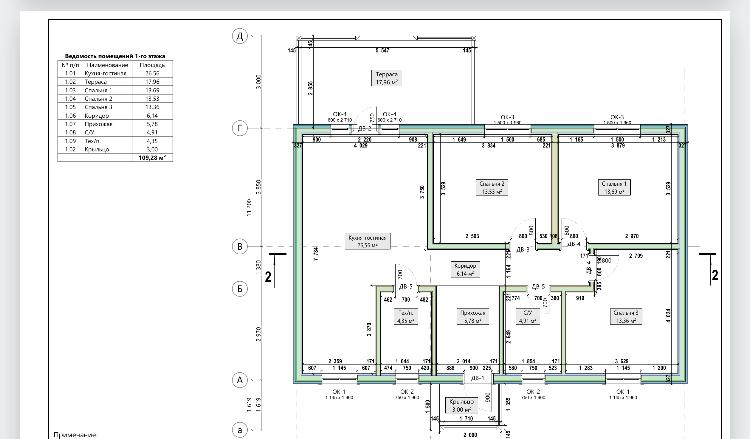Screen dimensions: 750x439
Task: Click the Спальня 2 room tag
Action: coord(492,187)
